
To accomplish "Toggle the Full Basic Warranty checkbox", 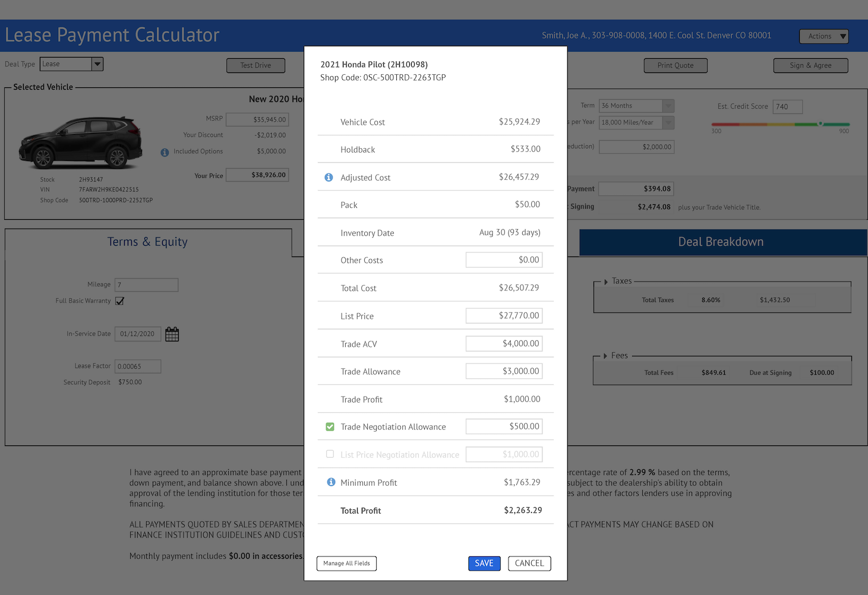I will click(119, 301).
